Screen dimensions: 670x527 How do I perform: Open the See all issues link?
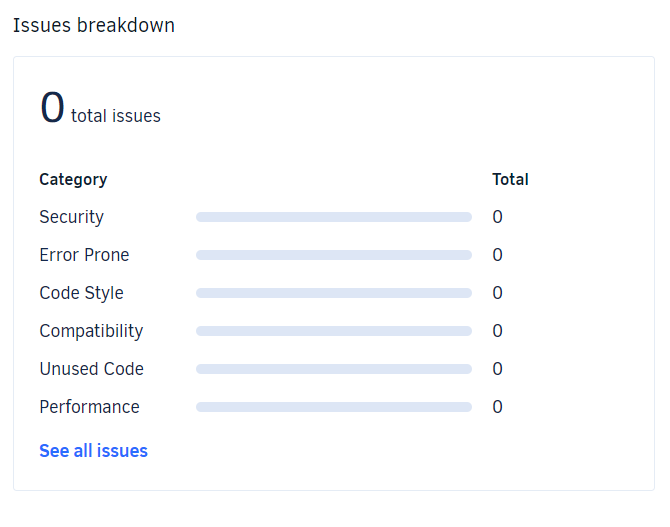(x=93, y=451)
